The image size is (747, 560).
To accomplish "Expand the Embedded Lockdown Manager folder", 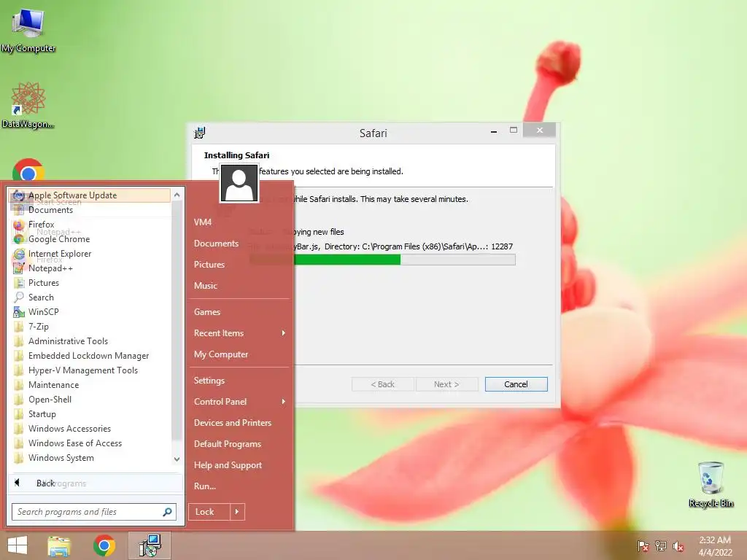I will 88,356.
